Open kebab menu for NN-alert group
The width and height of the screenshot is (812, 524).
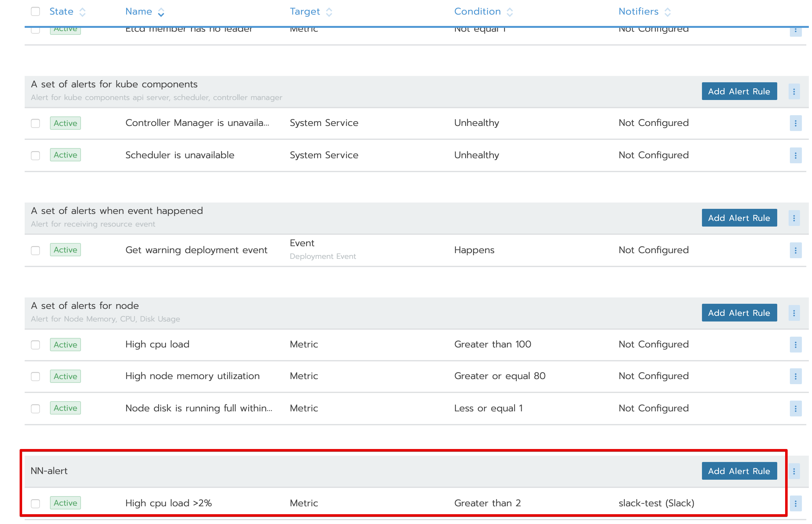point(794,471)
